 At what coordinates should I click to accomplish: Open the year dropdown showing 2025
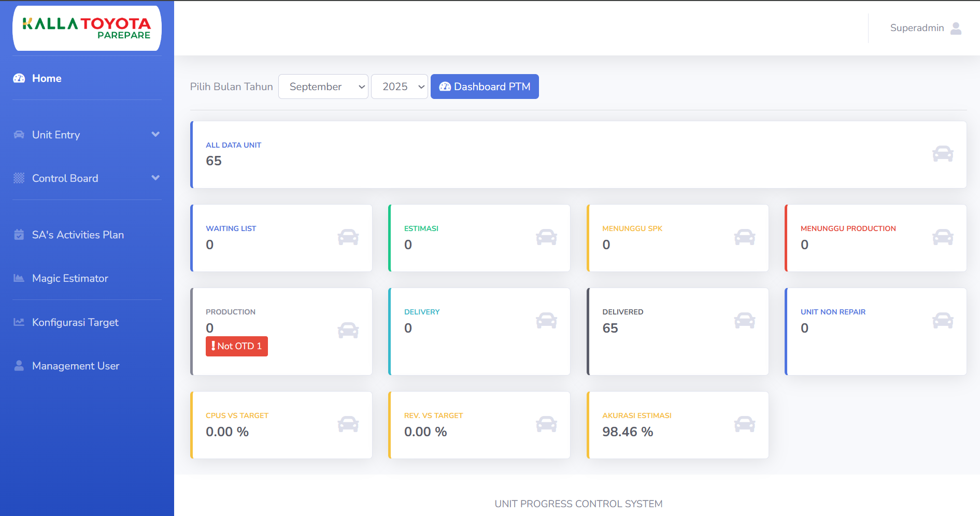tap(399, 87)
